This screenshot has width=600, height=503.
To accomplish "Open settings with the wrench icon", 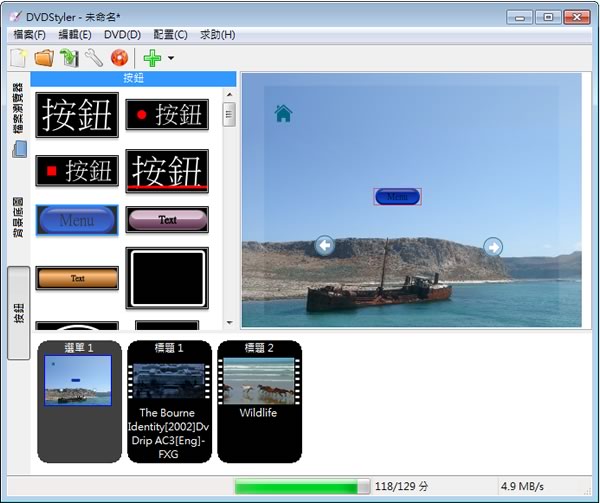I will pyautogui.click(x=93, y=59).
